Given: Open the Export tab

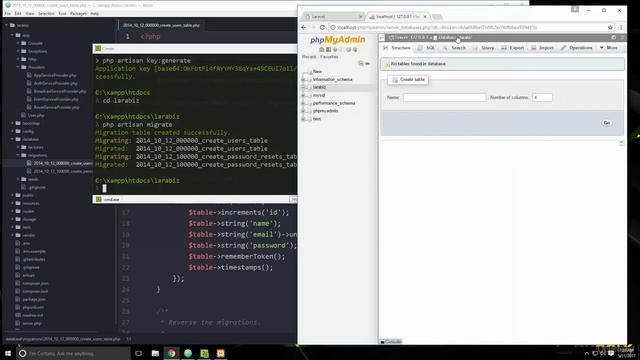Looking at the screenshot, I should pyautogui.click(x=513, y=48).
